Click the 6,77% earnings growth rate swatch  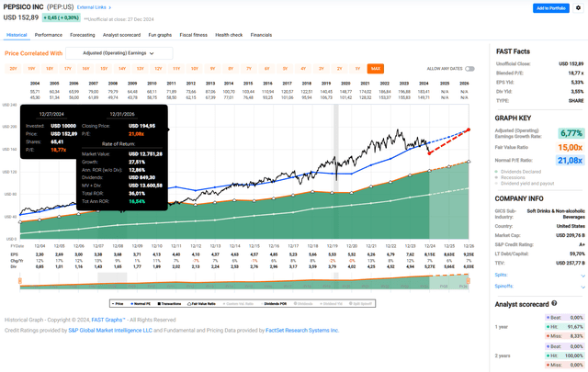point(571,133)
